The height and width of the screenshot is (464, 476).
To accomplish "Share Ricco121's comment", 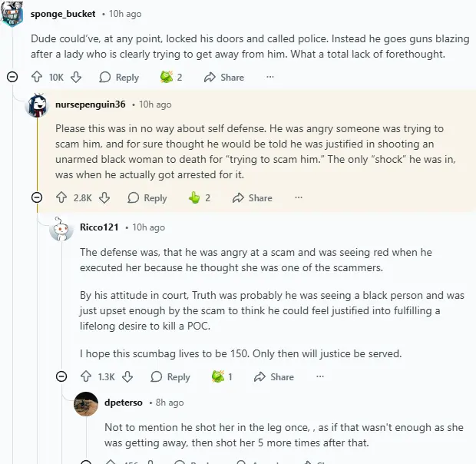I will (x=274, y=376).
